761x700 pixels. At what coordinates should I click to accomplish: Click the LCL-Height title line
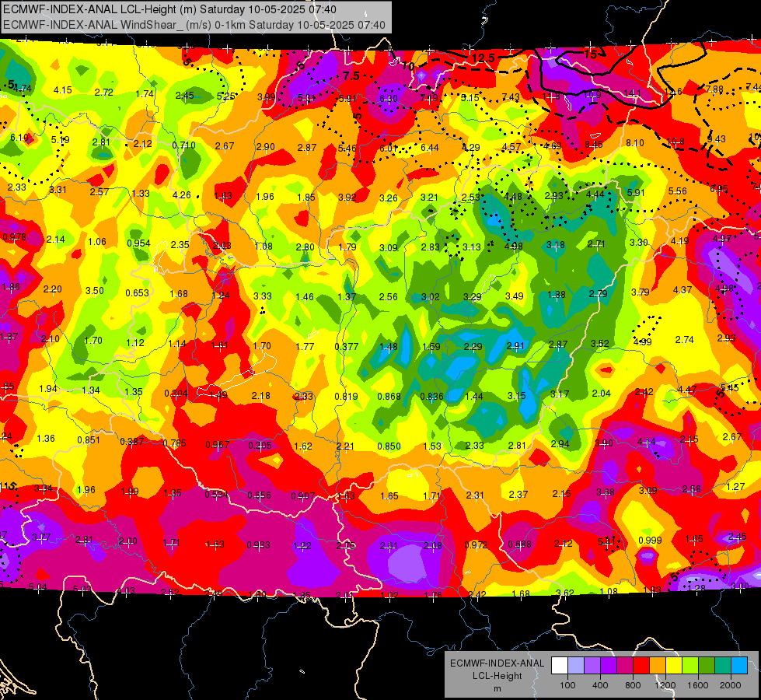170,9
